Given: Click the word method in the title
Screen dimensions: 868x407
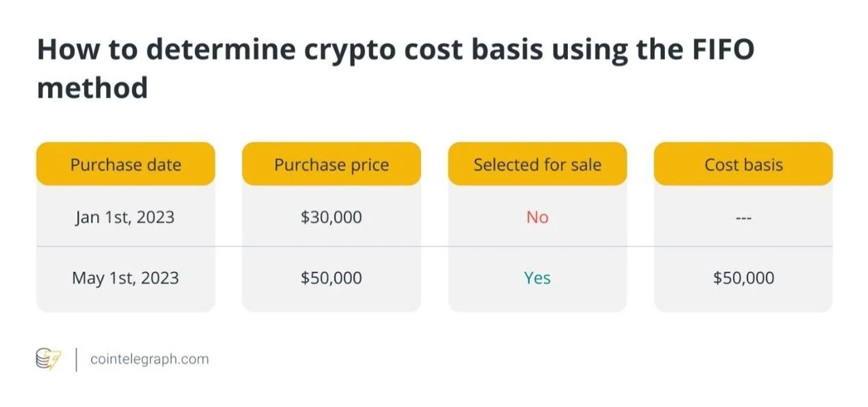Looking at the screenshot, I should click(x=92, y=88).
